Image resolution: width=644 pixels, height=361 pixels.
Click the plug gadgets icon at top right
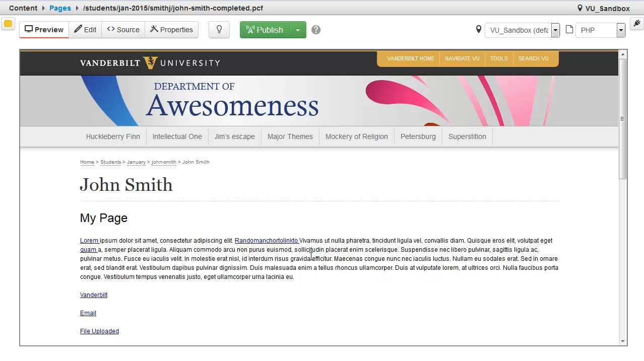pyautogui.click(x=636, y=24)
